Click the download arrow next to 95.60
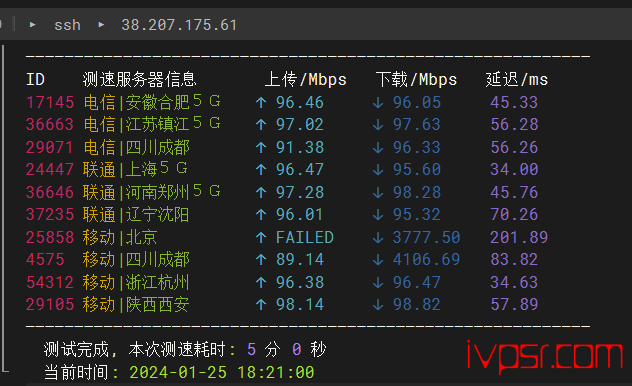 click(378, 170)
